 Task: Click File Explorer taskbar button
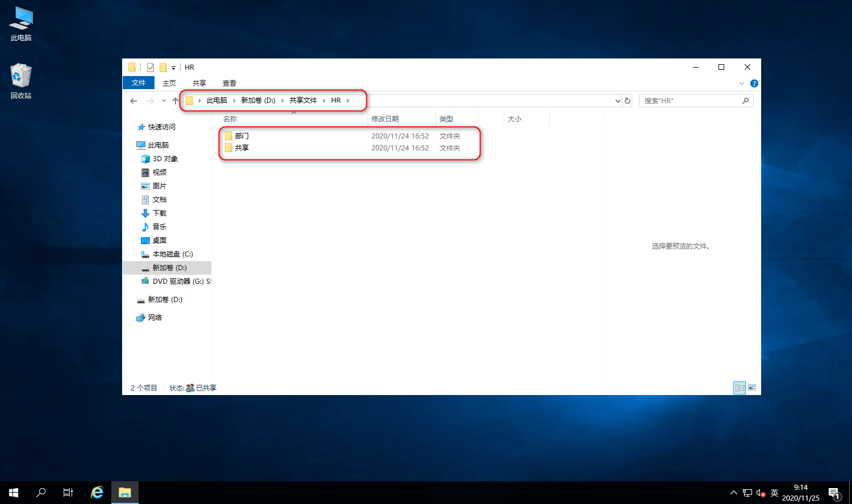pos(125,493)
